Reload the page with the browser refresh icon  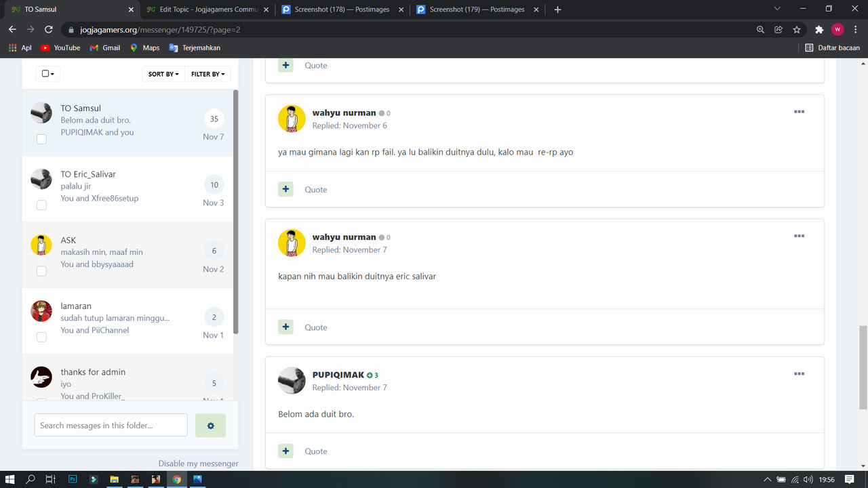pyautogui.click(x=49, y=30)
